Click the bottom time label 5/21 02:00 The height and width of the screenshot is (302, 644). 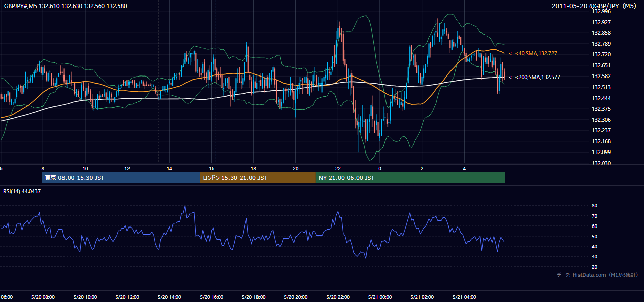coord(422,297)
